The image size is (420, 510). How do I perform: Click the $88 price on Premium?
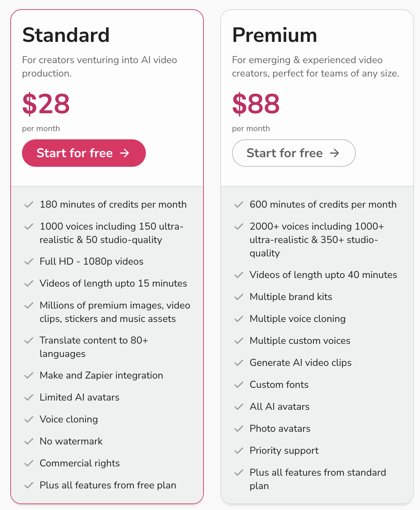point(256,104)
